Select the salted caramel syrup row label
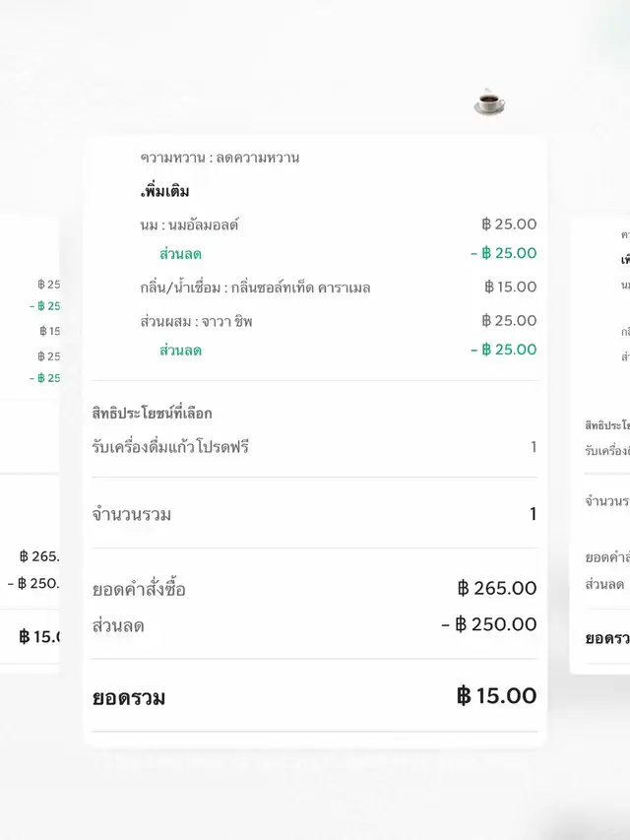This screenshot has width=630, height=840. point(255,288)
